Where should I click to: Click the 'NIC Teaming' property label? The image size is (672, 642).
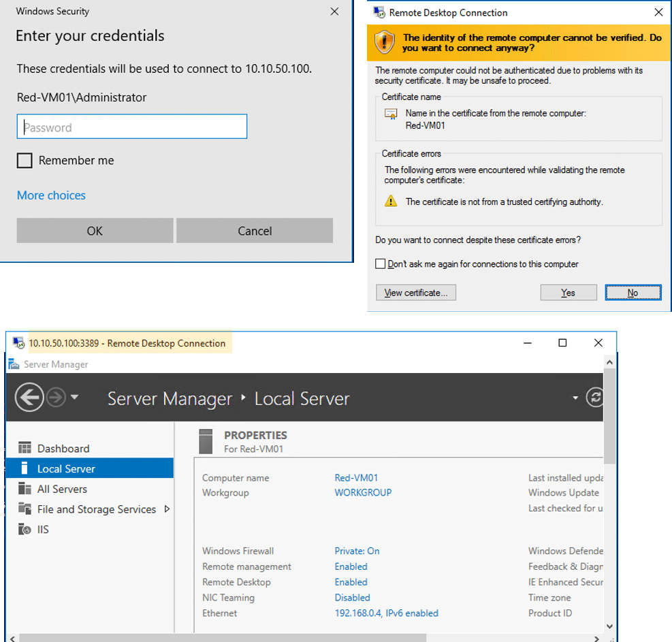pyautogui.click(x=229, y=597)
